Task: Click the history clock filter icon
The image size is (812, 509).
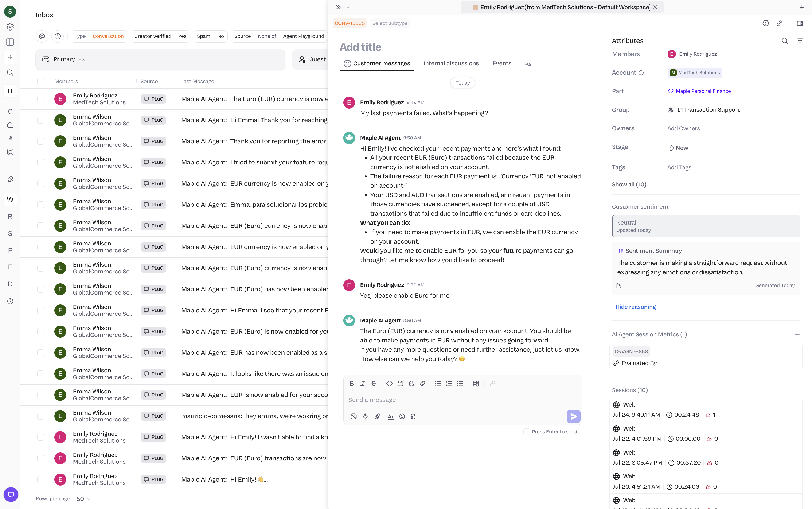Action: tap(58, 36)
